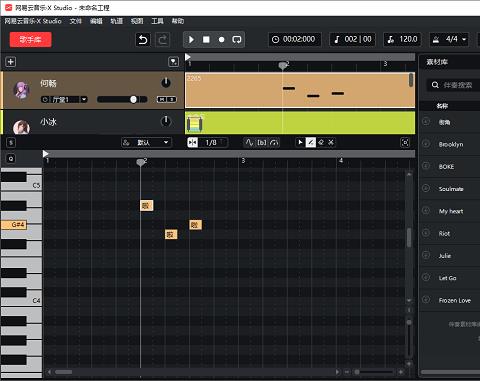Open the 帮助 menu
Viewport: 480px width, 381px height.
pyautogui.click(x=178, y=21)
